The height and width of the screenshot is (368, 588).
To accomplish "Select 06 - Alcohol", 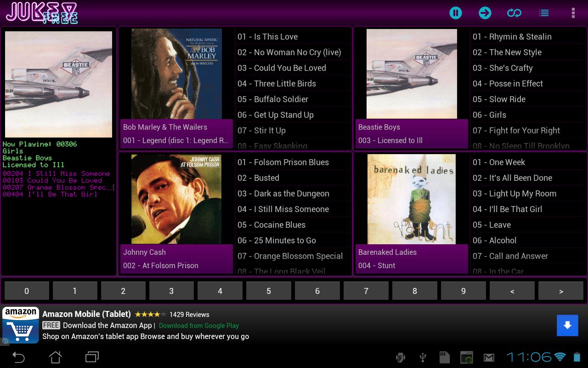I will 528,241.
